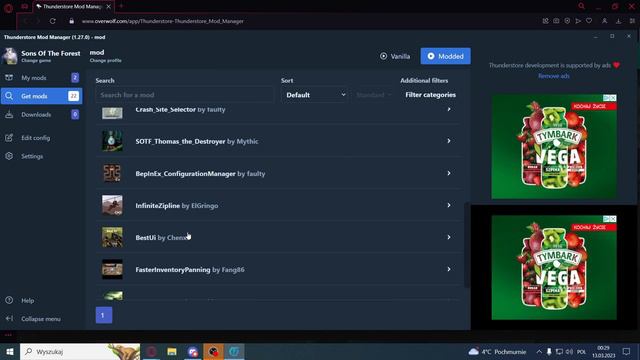Click the FasterInventoryPanning mod thumbnail

112,269
